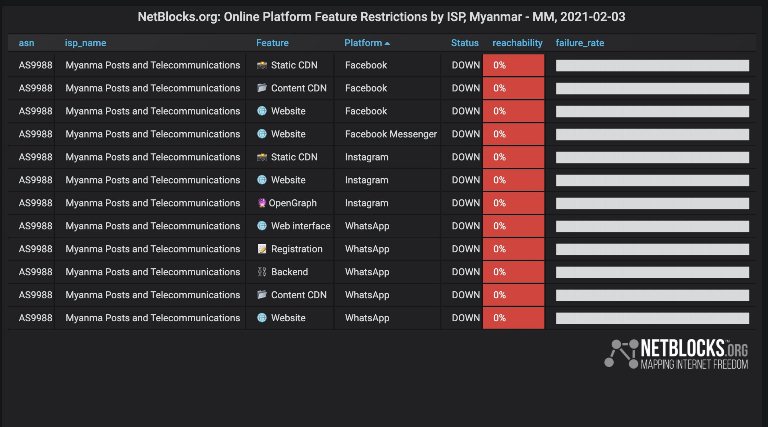Click the red 0% reachability cell for Facebook Messenger
This screenshot has width=768, height=427.
tap(513, 134)
